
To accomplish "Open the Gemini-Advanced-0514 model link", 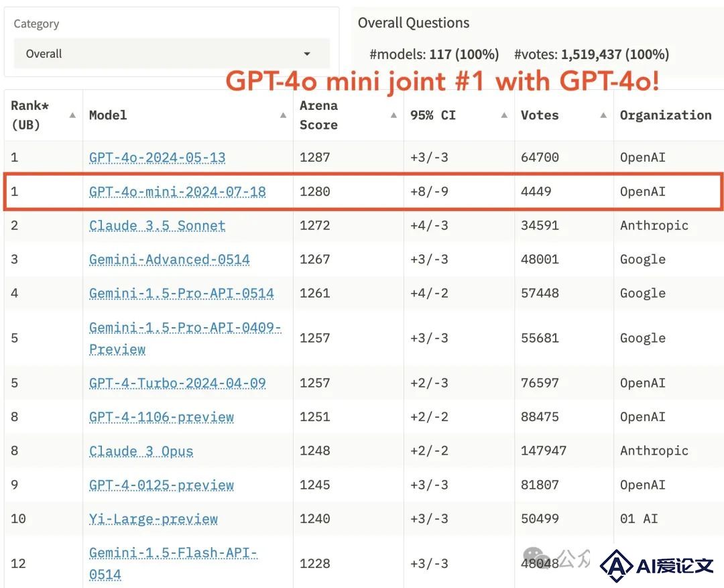I will pyautogui.click(x=169, y=259).
